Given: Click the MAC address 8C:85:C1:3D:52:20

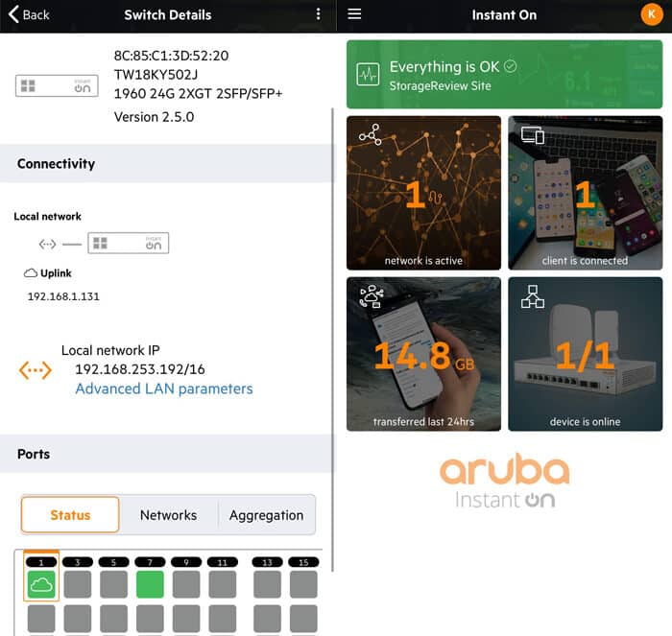Looking at the screenshot, I should pyautogui.click(x=171, y=56).
